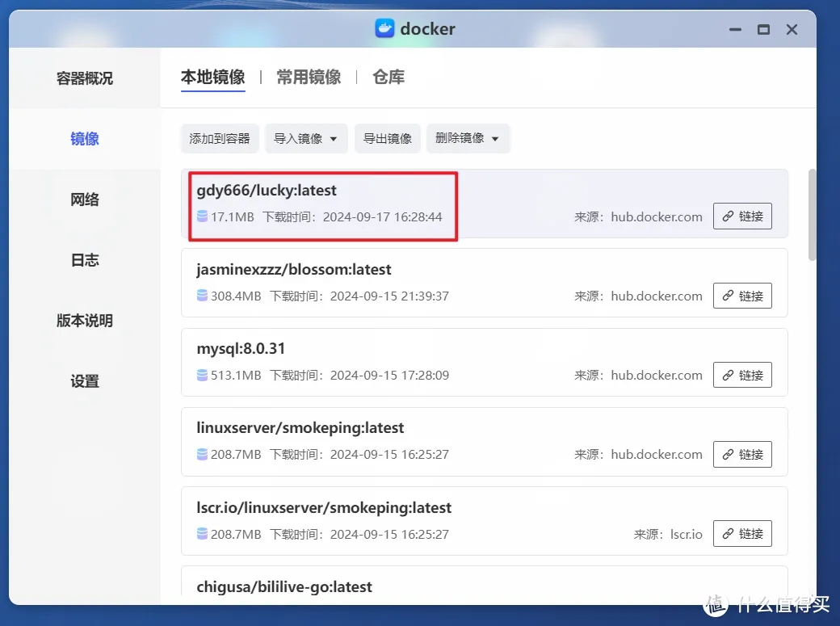Open link for lscr.io/linuxserver/smokeping image

tap(742, 533)
